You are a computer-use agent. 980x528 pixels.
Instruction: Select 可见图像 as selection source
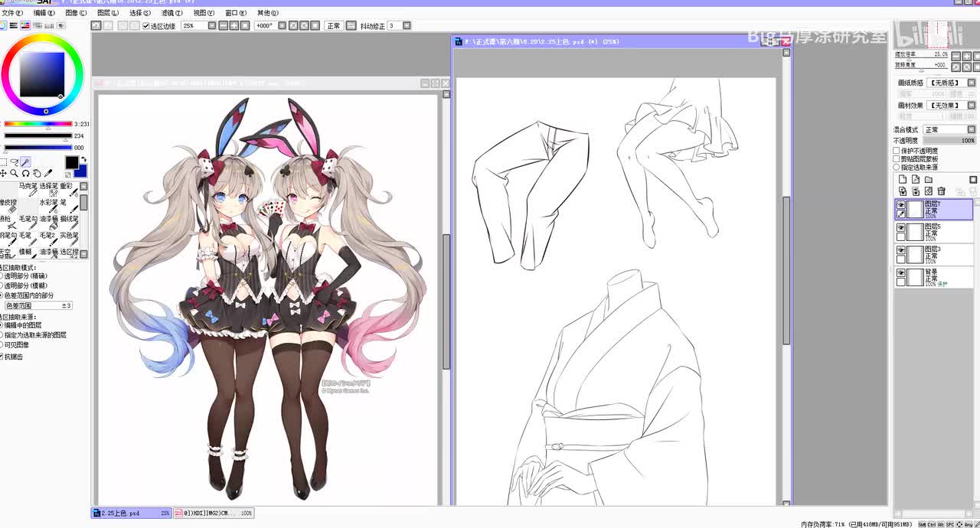tap(2, 344)
